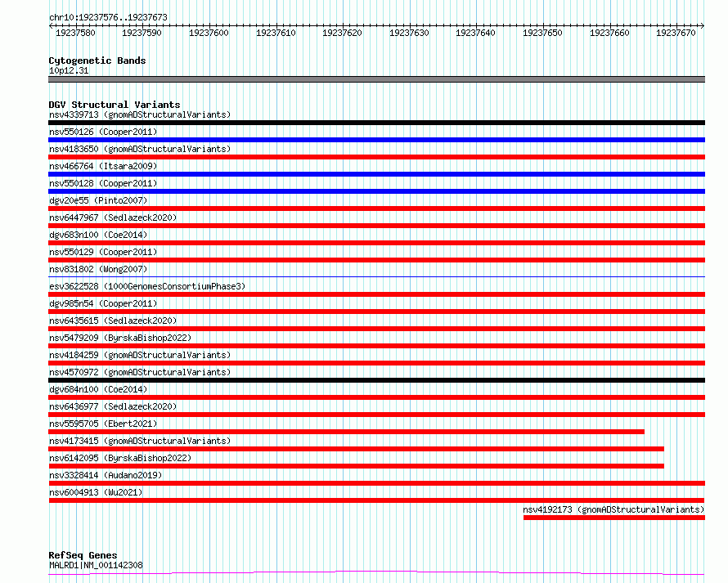Click the Cytogenetic Bands track title
Screen dimensions: 728x583
click(x=97, y=61)
